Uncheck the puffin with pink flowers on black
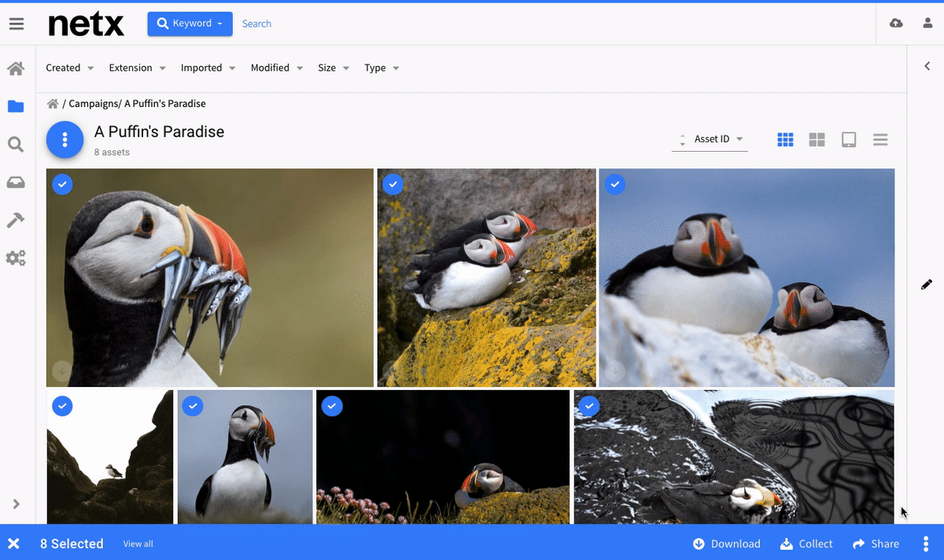The height and width of the screenshot is (560, 944). 332,406
